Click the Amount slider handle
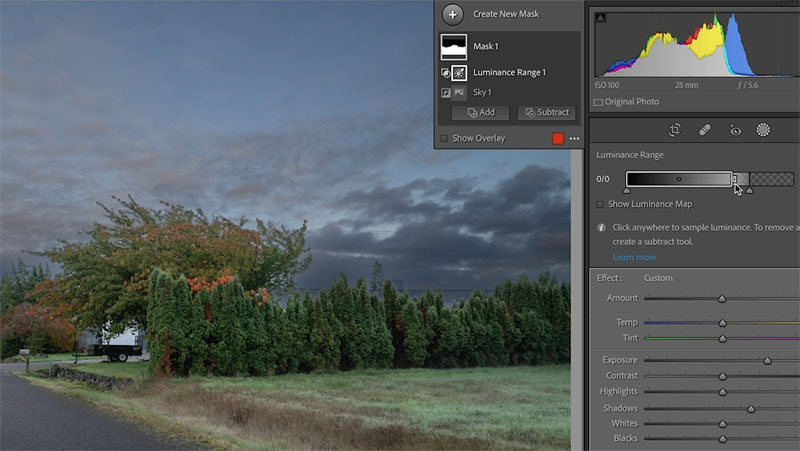Image resolution: width=800 pixels, height=451 pixels. pos(722,299)
